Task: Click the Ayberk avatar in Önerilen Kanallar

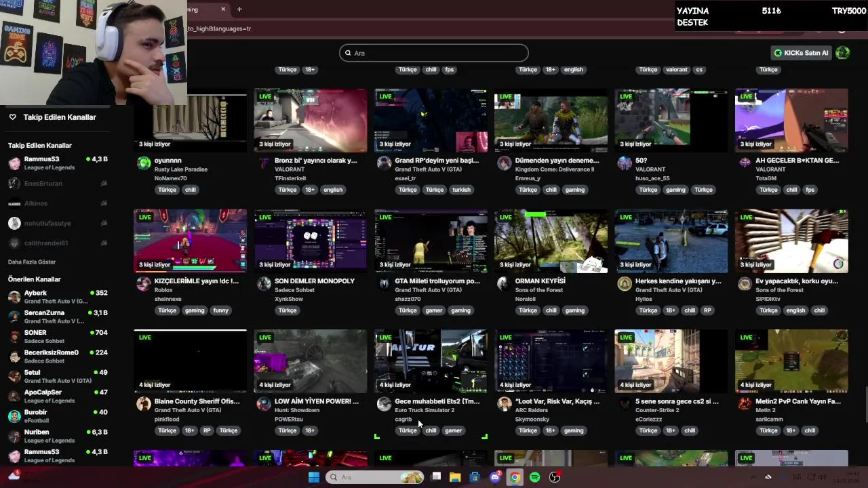Action: (x=14, y=297)
